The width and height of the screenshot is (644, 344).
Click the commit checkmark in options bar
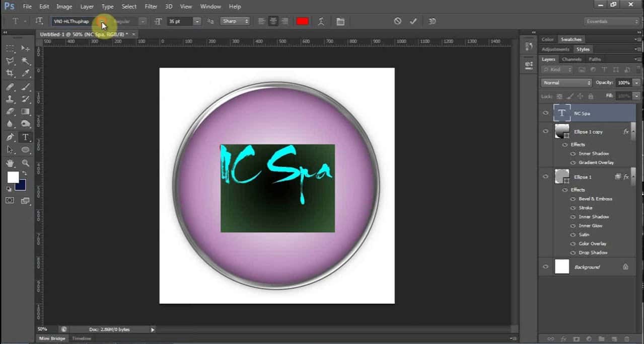point(413,21)
